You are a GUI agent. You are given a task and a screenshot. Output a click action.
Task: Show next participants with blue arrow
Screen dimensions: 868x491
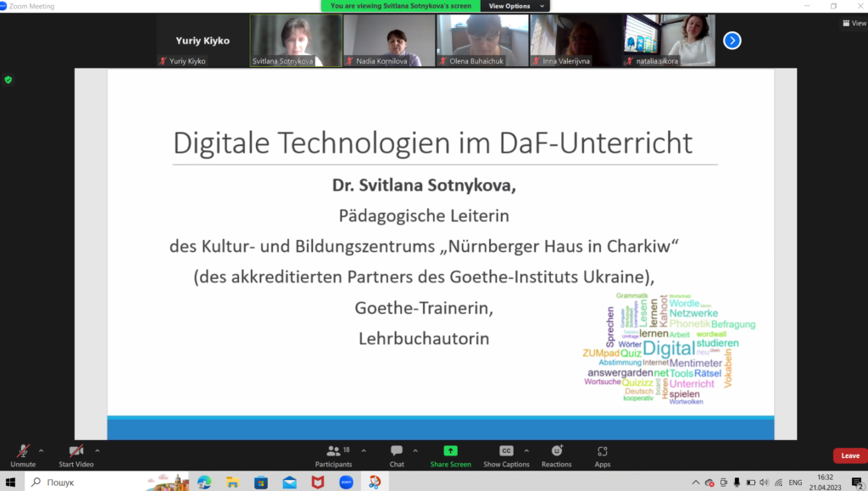tap(732, 41)
